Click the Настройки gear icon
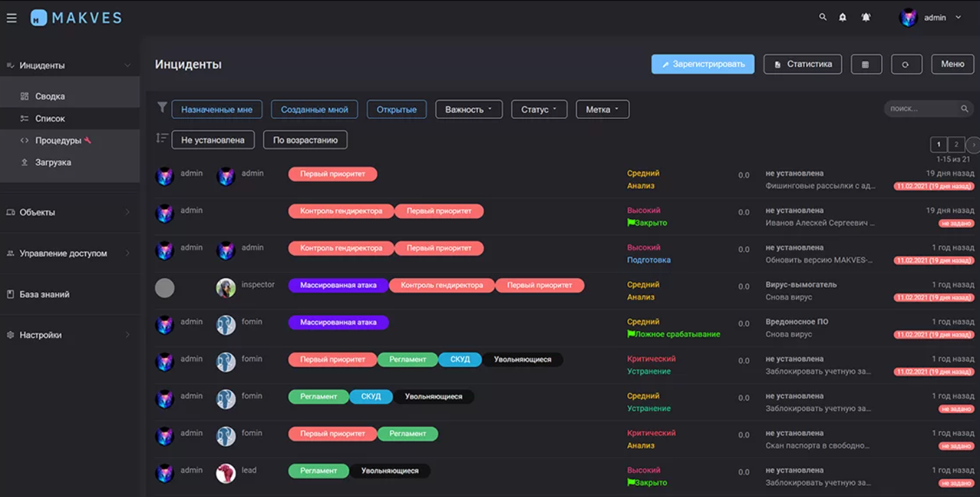This screenshot has width=980, height=497. point(10,335)
